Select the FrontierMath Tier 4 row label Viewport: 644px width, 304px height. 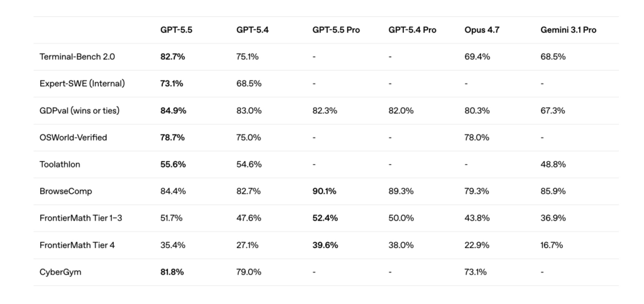(77, 245)
